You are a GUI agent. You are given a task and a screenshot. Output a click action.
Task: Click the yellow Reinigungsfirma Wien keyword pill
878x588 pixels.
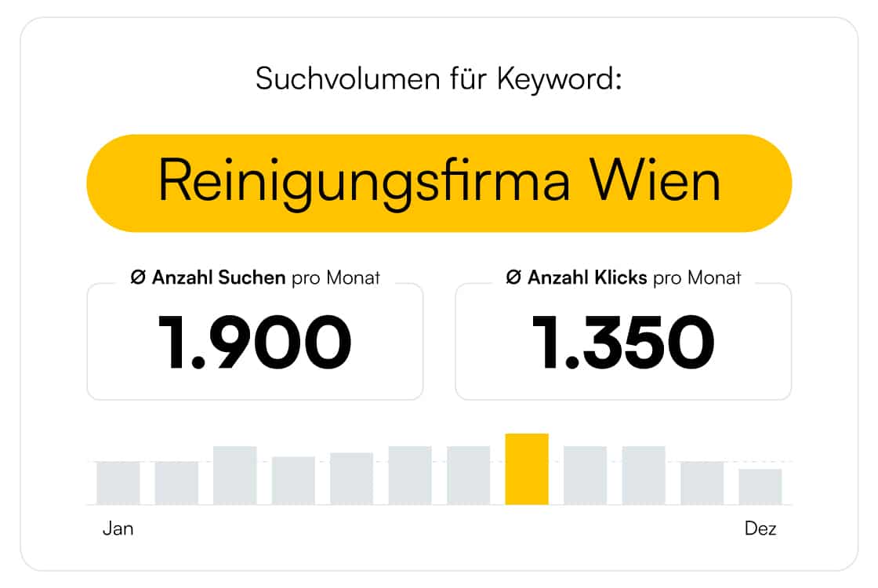click(439, 183)
